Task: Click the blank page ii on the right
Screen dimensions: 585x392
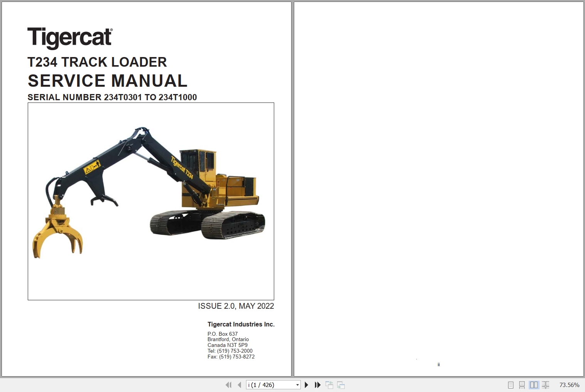Action: point(438,189)
